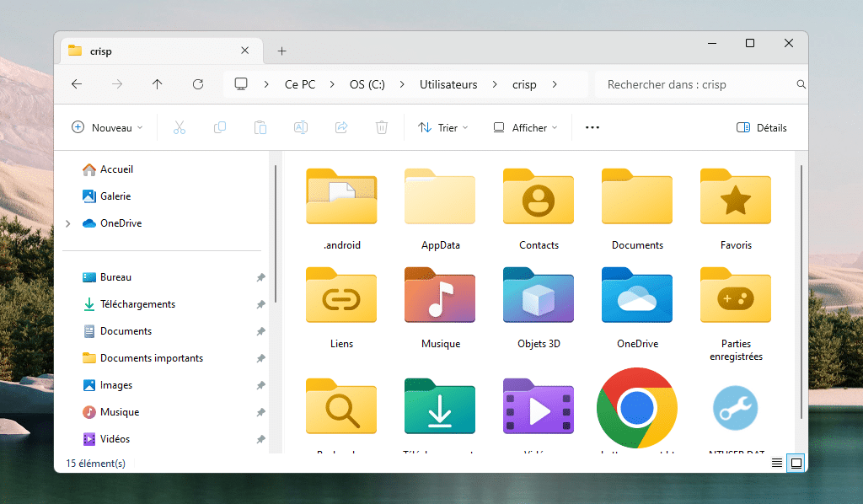
Task: Click the Rename icon in the toolbar
Action: pyautogui.click(x=300, y=127)
